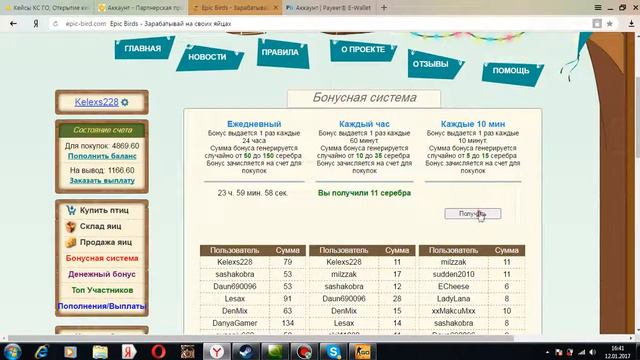The width and height of the screenshot is (640, 360).
Task: Bookmark the page with the star icon
Action: [x=610, y=24]
